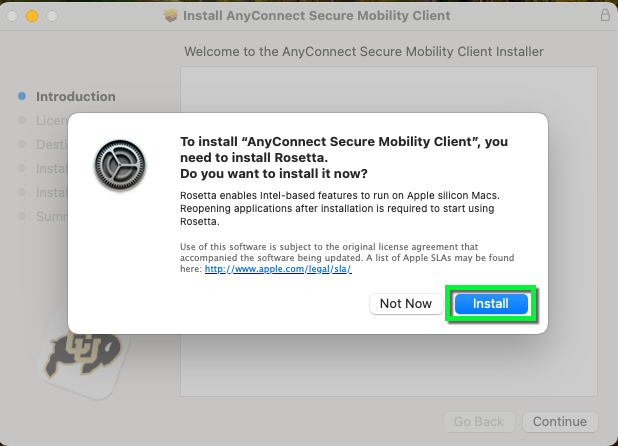Click the Welcome to AnyConnect installer heading
The image size is (618, 446).
(x=364, y=51)
